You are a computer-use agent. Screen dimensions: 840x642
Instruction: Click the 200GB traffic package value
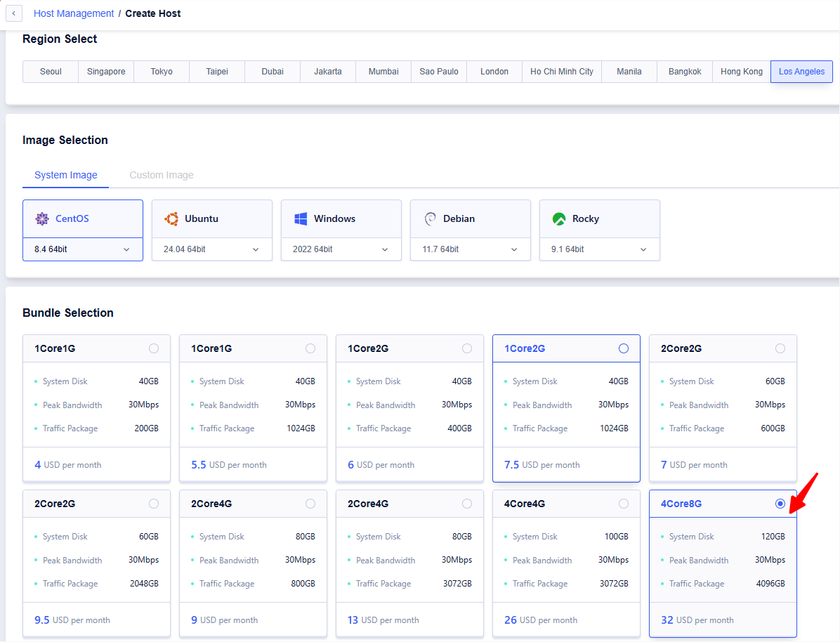click(x=146, y=428)
